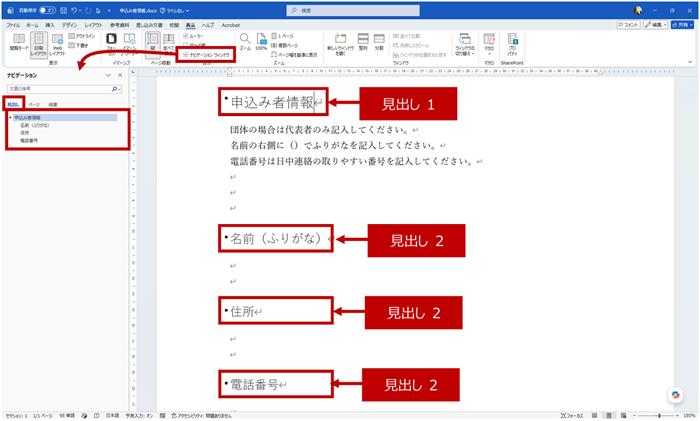Image resolution: width=700 pixels, height=421 pixels.
Task: Click the 分割 split window icon
Action: click(379, 42)
